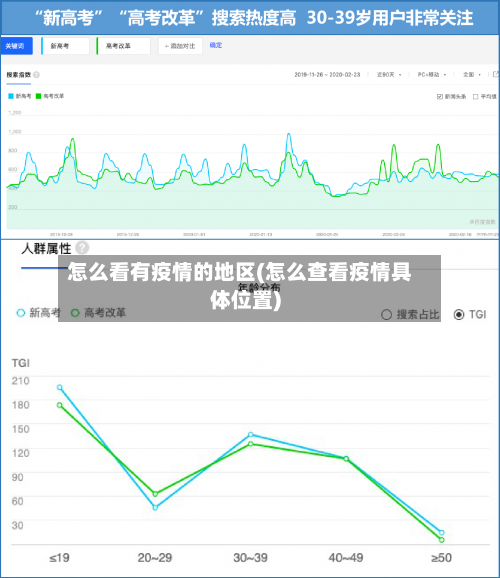Toggle 新高考 legend in age distribution chart
Viewport: 500px width, 578px height.
click(x=38, y=313)
